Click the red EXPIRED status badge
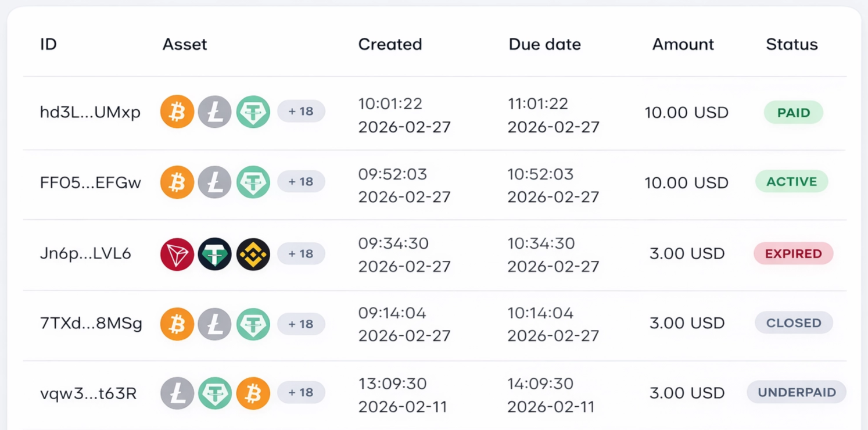 point(793,254)
